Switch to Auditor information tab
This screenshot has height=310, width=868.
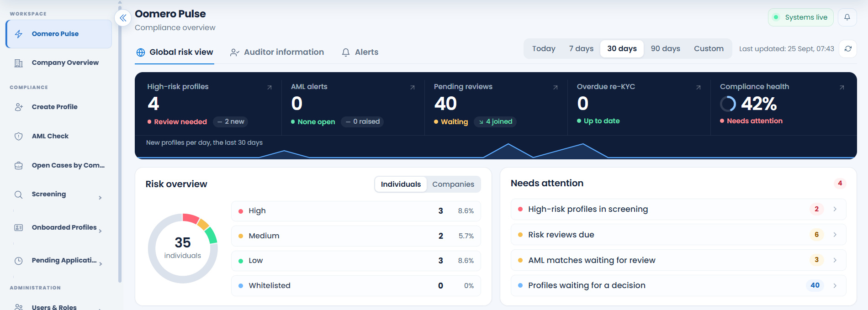[x=277, y=53]
